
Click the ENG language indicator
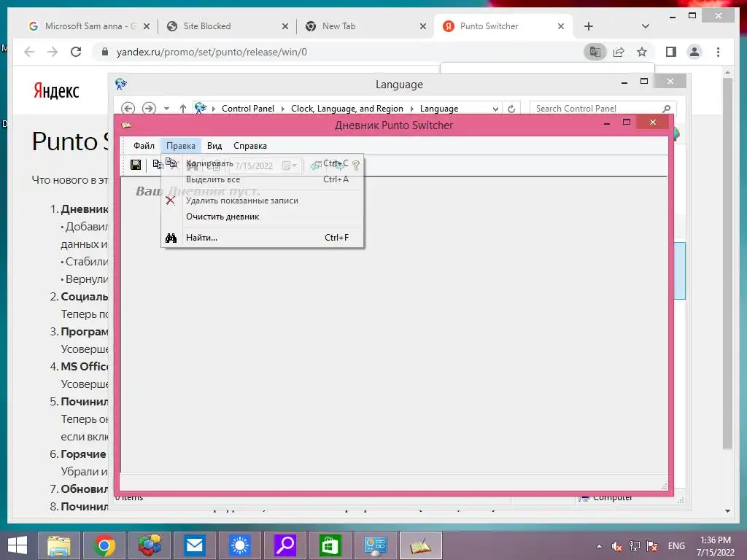(x=676, y=546)
